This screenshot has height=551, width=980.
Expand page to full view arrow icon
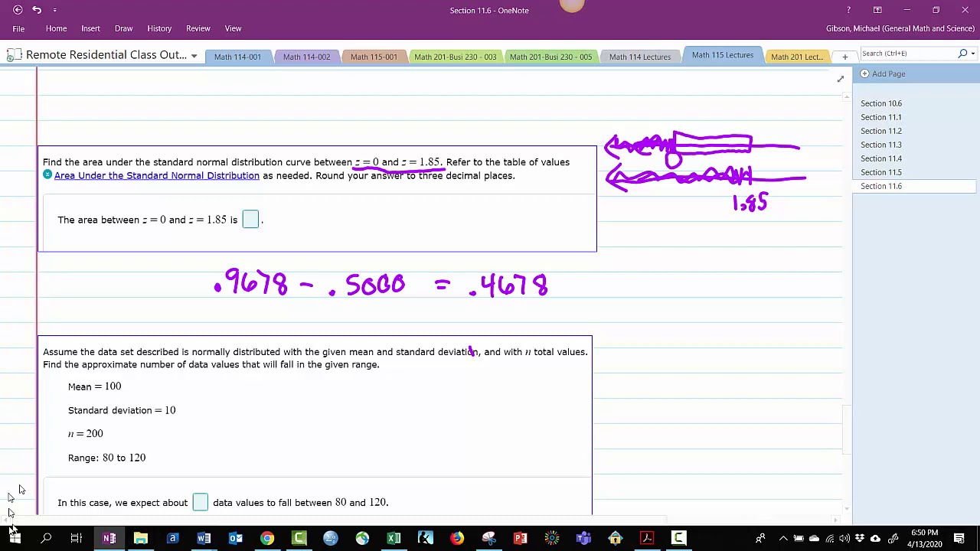(840, 79)
